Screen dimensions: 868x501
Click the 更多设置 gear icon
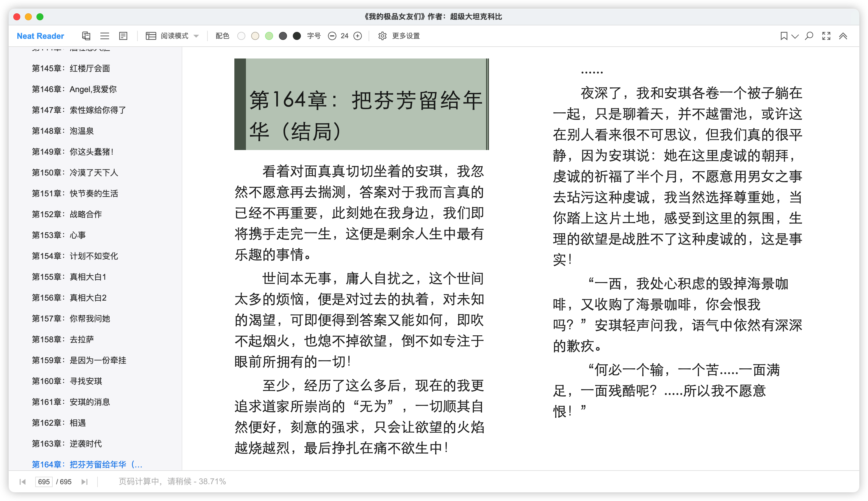pyautogui.click(x=382, y=36)
